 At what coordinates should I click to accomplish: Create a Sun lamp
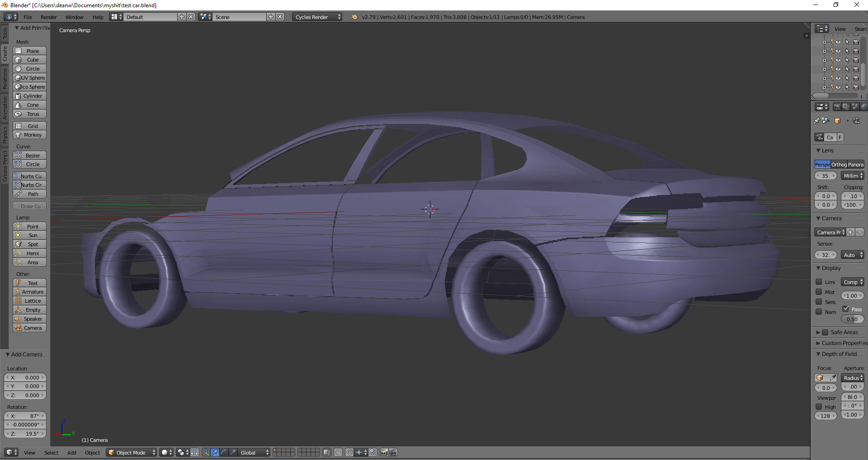[30, 235]
